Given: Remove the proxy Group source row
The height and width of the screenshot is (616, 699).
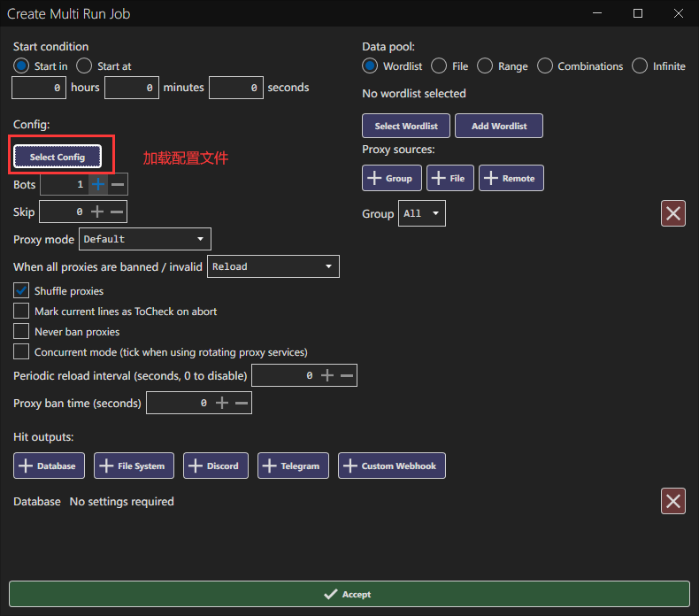Looking at the screenshot, I should tap(673, 213).
